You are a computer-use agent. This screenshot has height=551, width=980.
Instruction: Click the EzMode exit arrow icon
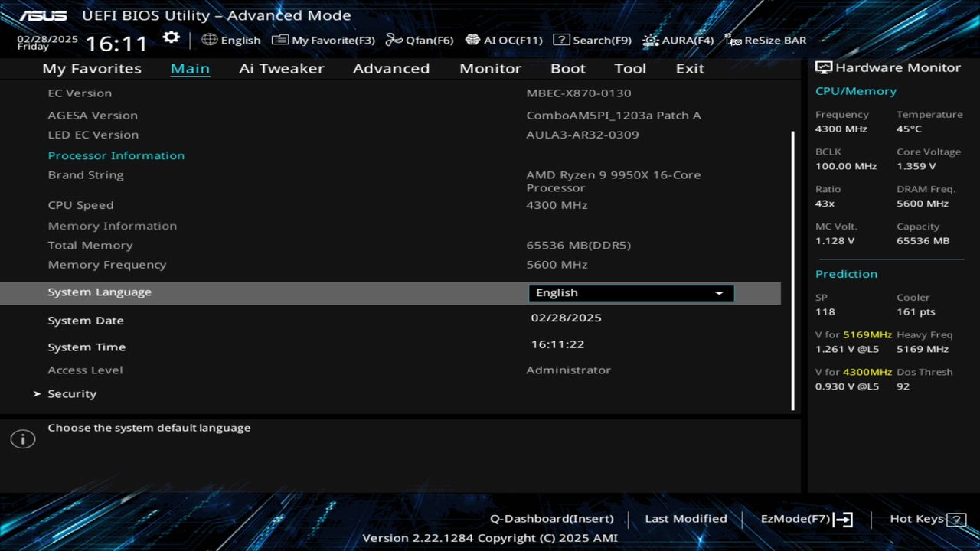point(843,520)
